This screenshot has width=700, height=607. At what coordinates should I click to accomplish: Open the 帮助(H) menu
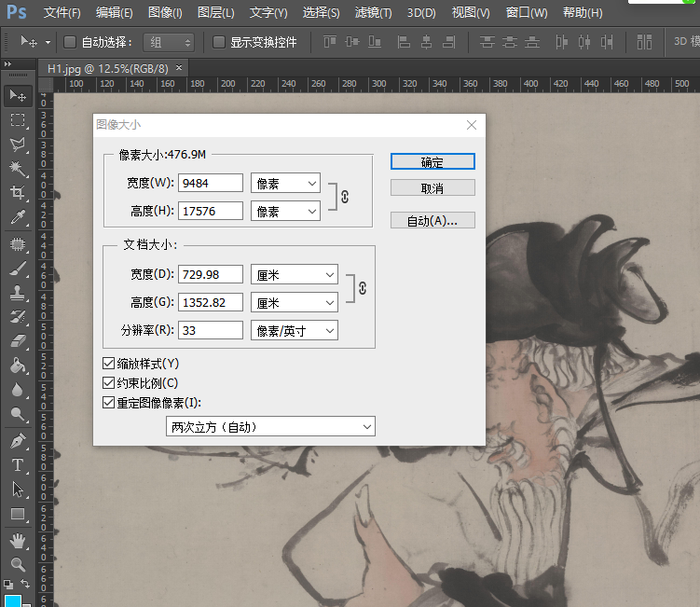click(583, 12)
